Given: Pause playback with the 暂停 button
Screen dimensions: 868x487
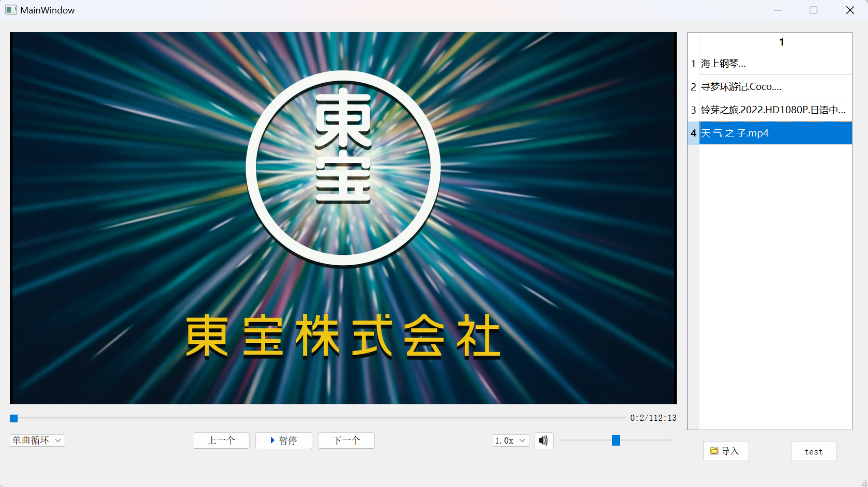Looking at the screenshot, I should [284, 440].
